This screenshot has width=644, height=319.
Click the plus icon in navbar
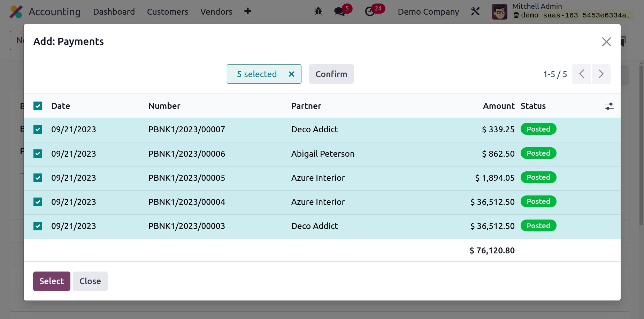click(x=248, y=12)
